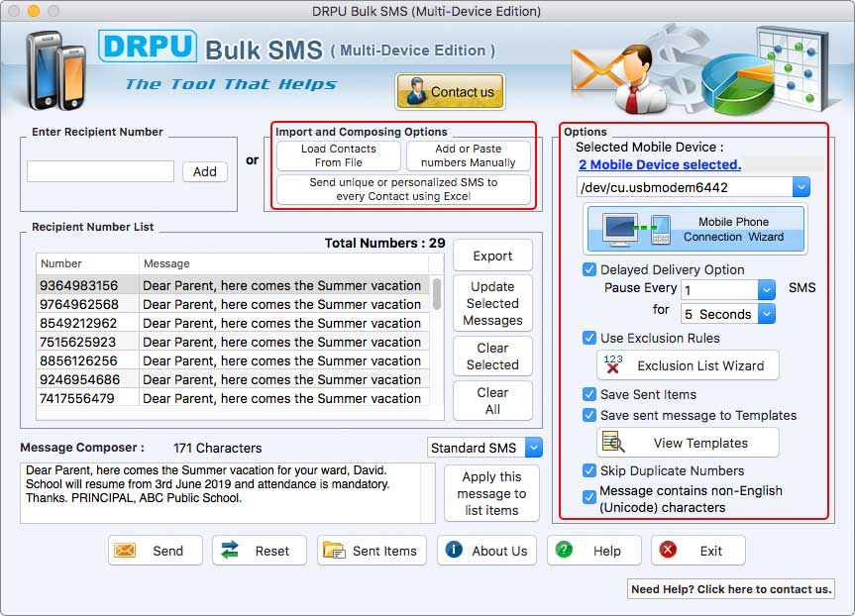Click the Help button
The width and height of the screenshot is (855, 616).
pos(593,550)
